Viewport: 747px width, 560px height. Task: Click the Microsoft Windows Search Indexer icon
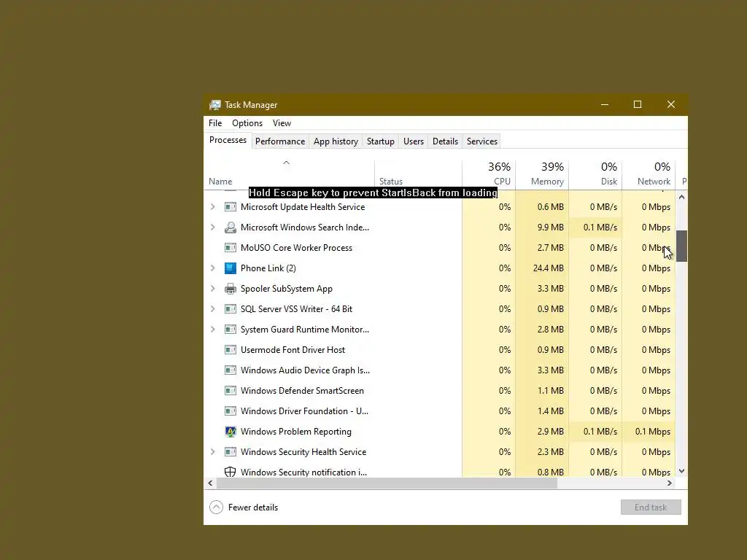point(230,227)
